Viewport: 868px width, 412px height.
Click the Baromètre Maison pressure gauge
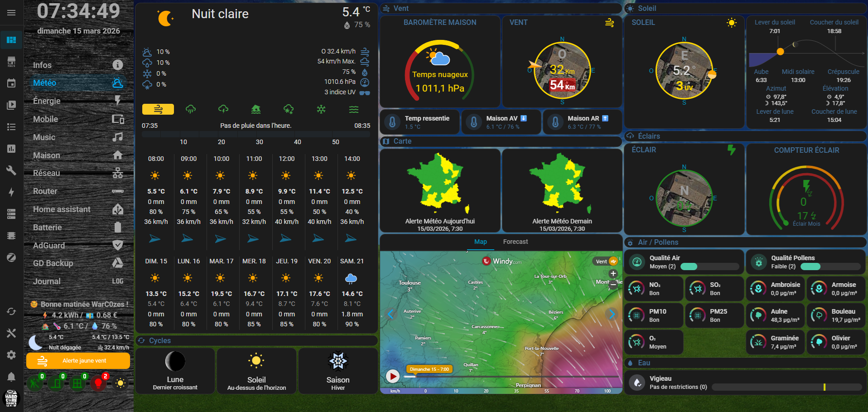click(x=439, y=70)
